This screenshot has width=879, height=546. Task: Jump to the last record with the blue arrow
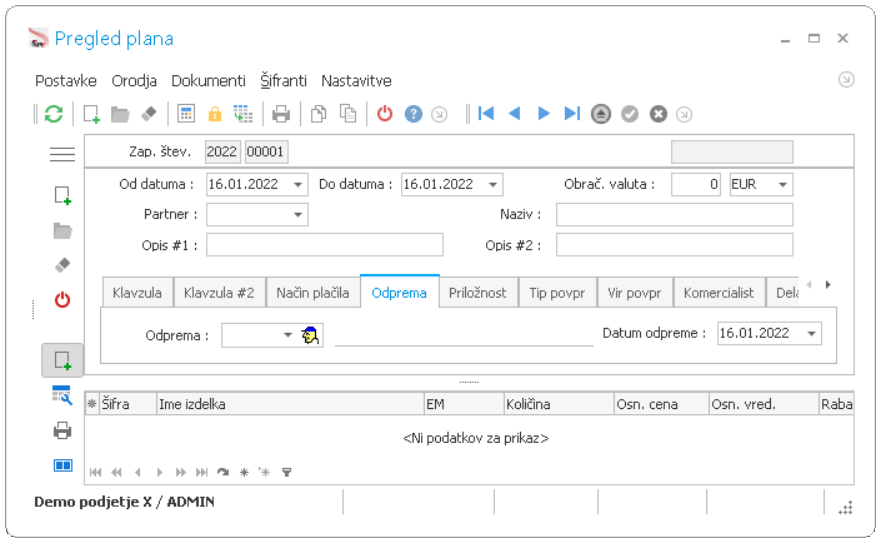pyautogui.click(x=572, y=114)
